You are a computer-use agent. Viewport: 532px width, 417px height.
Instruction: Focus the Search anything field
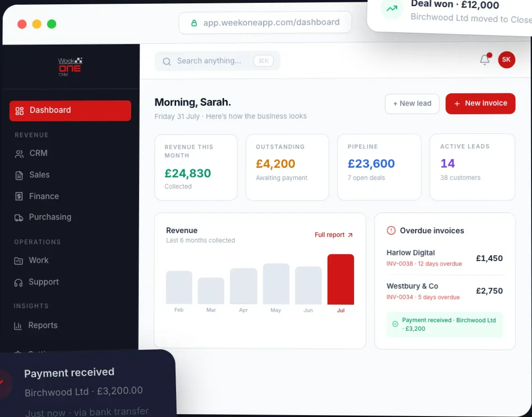pyautogui.click(x=217, y=61)
